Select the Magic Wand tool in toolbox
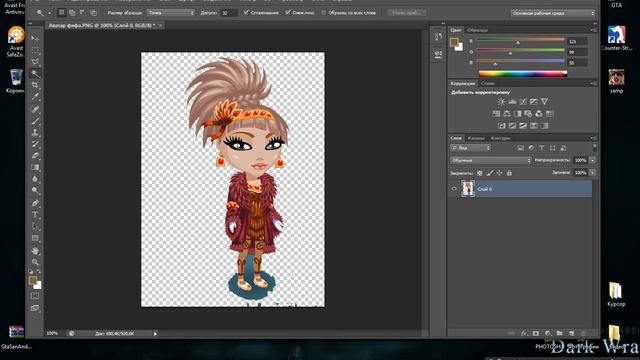Image resolution: width=640 pixels, height=360 pixels. point(36,73)
